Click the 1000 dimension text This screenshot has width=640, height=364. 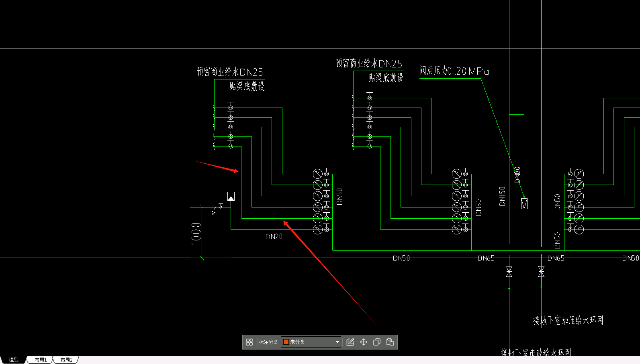[196, 234]
